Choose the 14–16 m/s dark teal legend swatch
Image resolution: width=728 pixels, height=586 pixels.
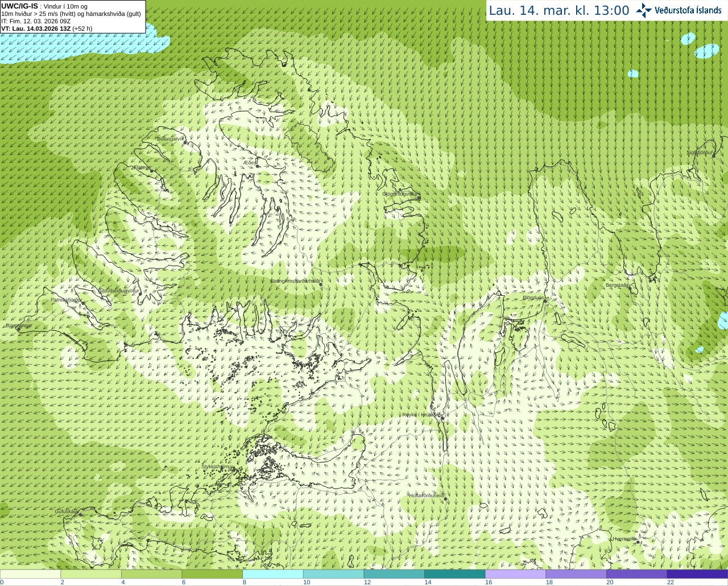click(455, 574)
